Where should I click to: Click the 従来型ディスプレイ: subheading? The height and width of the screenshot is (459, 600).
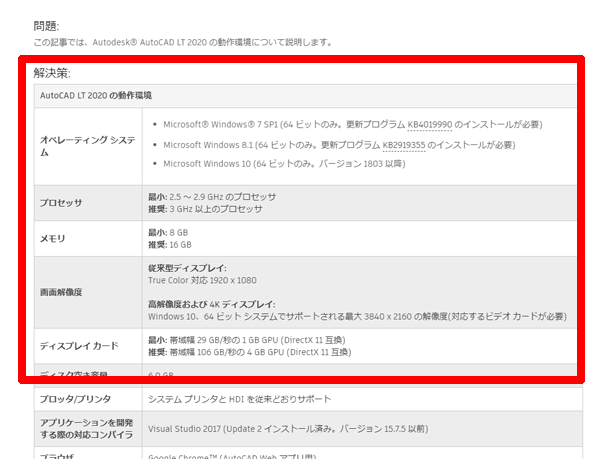(187, 269)
